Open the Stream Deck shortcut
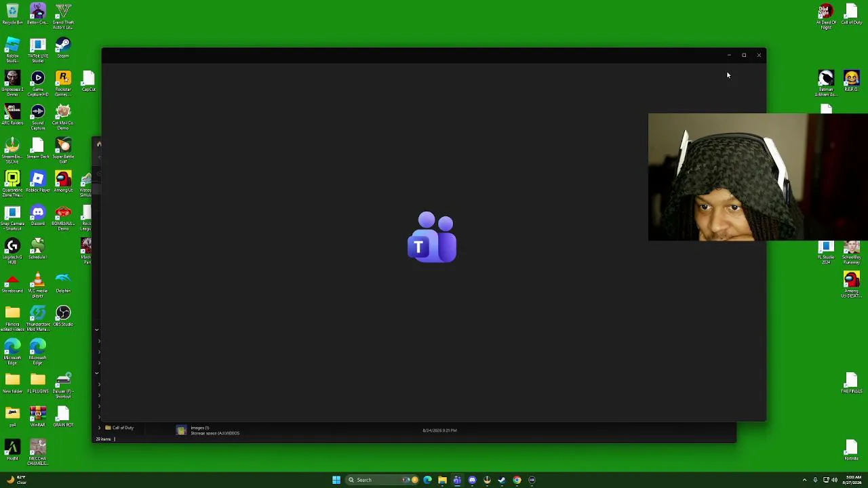Viewport: 868px width, 488px height. point(38,148)
